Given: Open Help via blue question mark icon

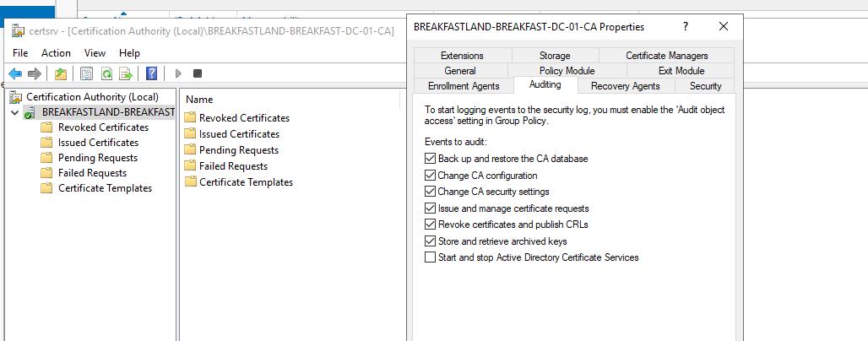Looking at the screenshot, I should pyautogui.click(x=151, y=73).
